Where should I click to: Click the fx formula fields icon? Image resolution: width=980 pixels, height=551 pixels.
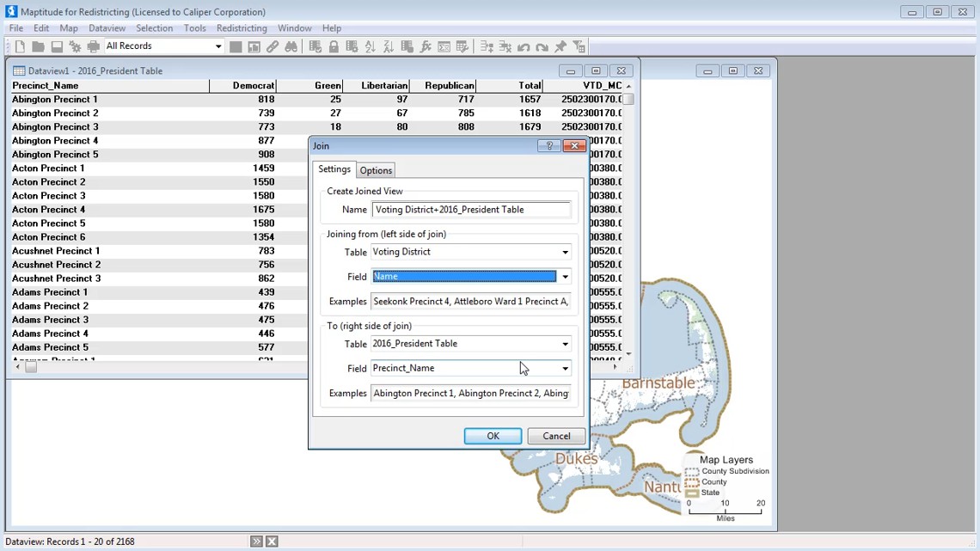click(426, 46)
